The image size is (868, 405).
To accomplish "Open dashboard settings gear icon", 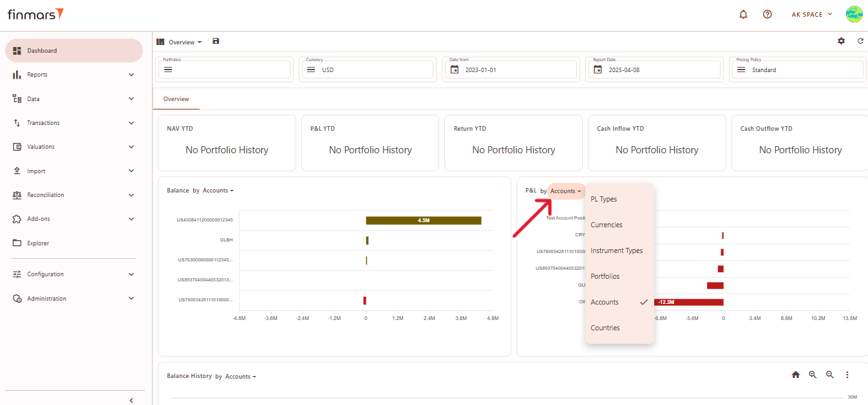I will pyautogui.click(x=841, y=41).
